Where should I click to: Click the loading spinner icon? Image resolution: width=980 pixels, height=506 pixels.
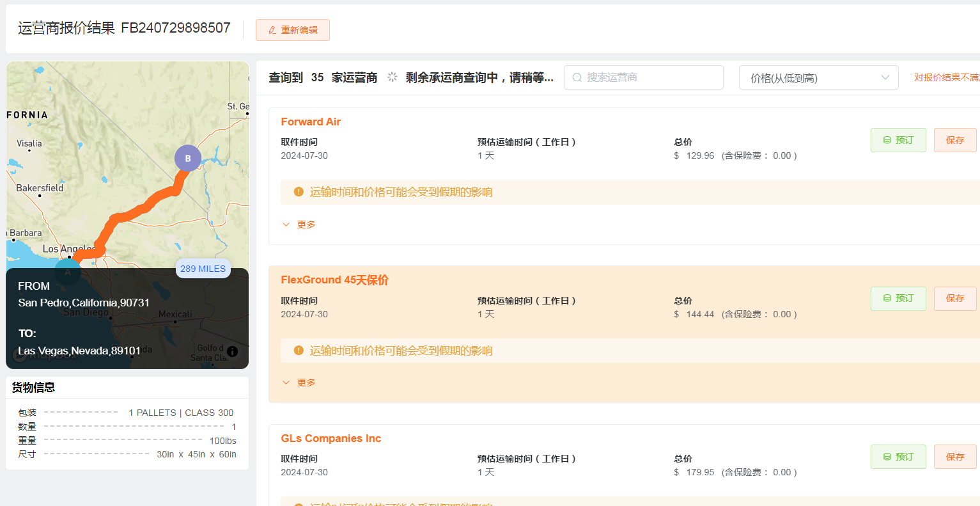(x=393, y=77)
